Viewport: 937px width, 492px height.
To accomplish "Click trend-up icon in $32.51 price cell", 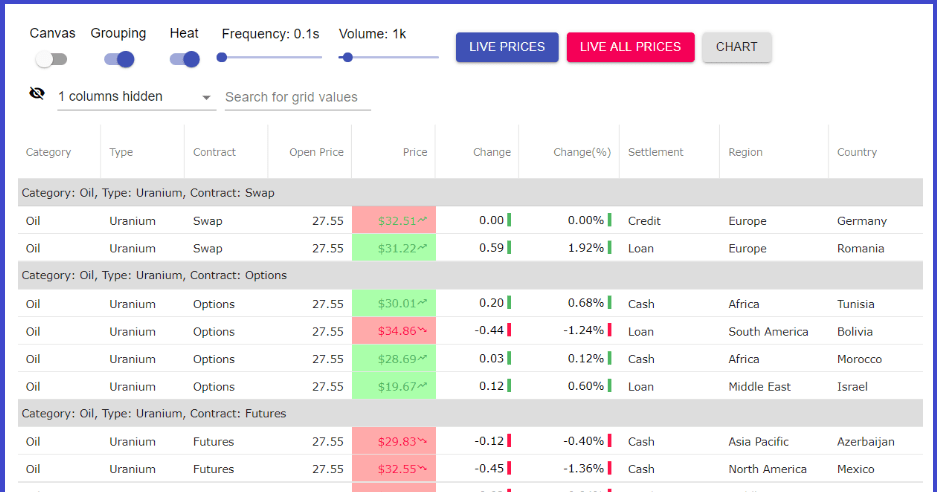I will click(422, 221).
